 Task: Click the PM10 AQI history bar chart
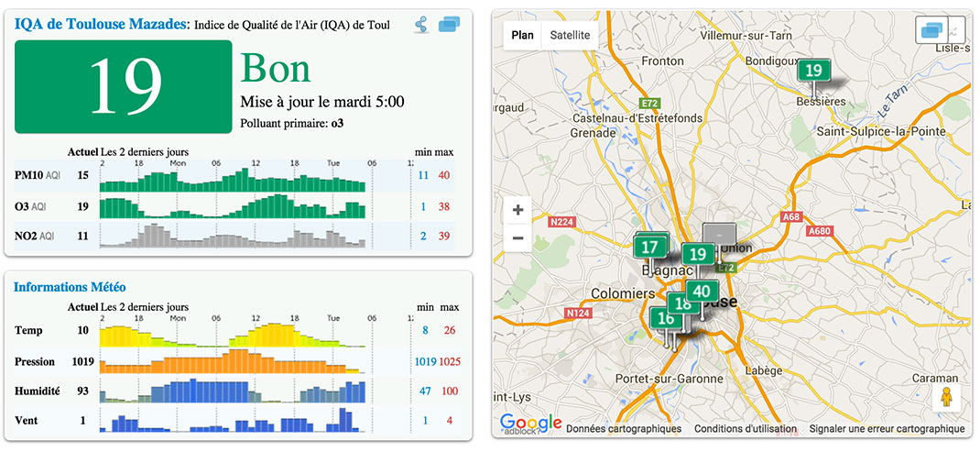233,175
